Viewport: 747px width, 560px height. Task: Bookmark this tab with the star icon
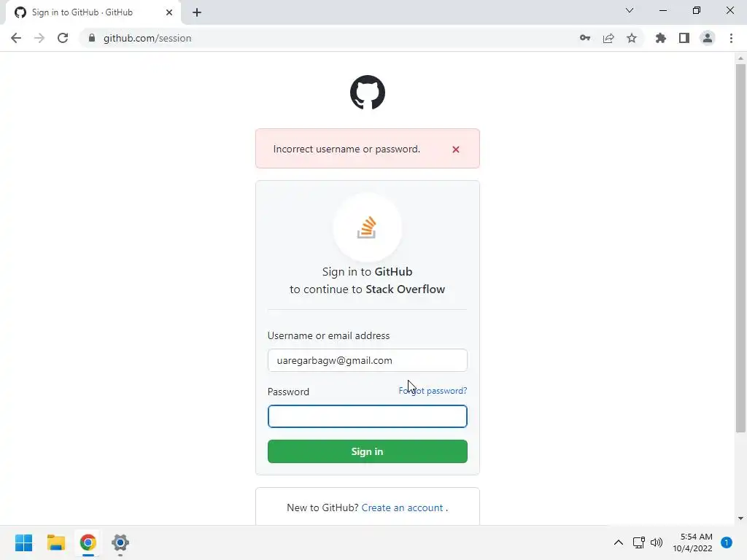(x=632, y=38)
